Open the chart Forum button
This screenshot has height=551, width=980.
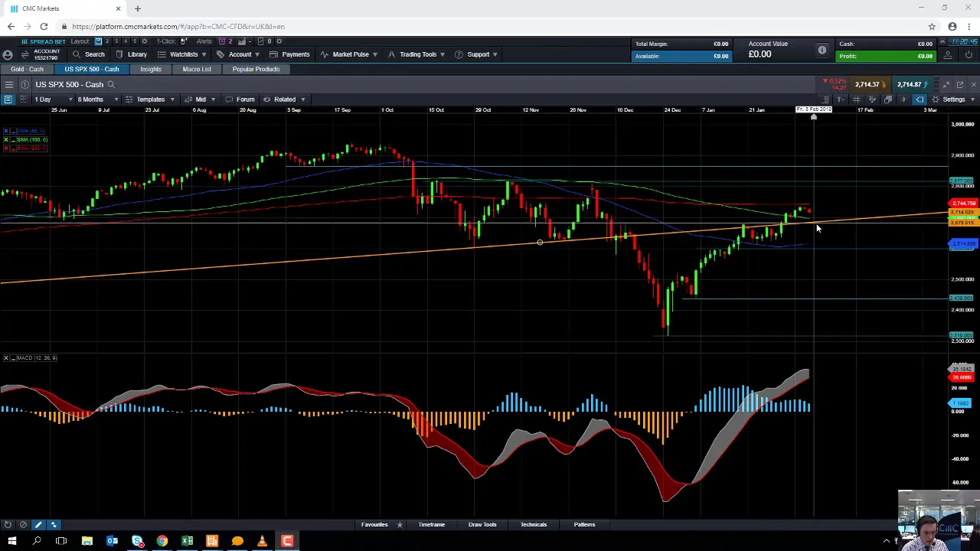tap(240, 99)
